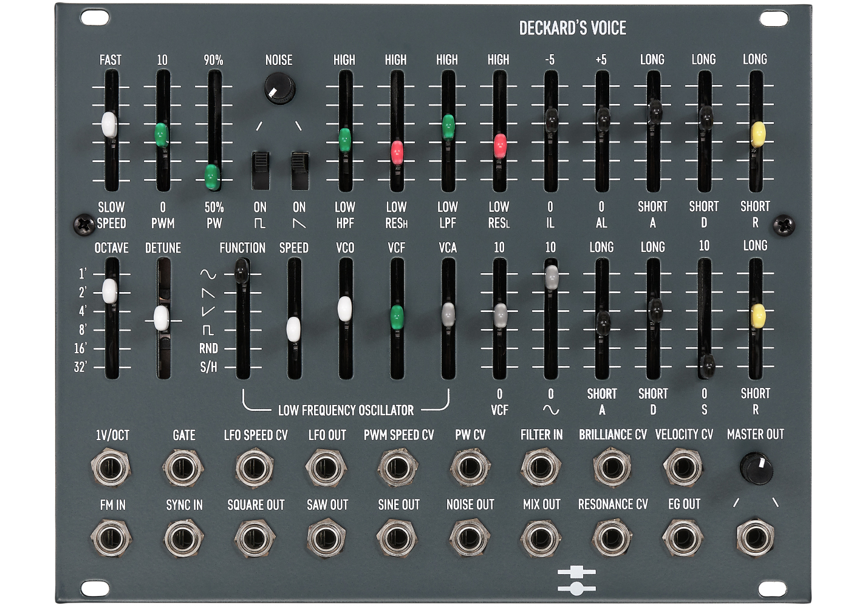Click the S/H label in the Function list
This screenshot has height=607, width=868.
[x=208, y=367]
